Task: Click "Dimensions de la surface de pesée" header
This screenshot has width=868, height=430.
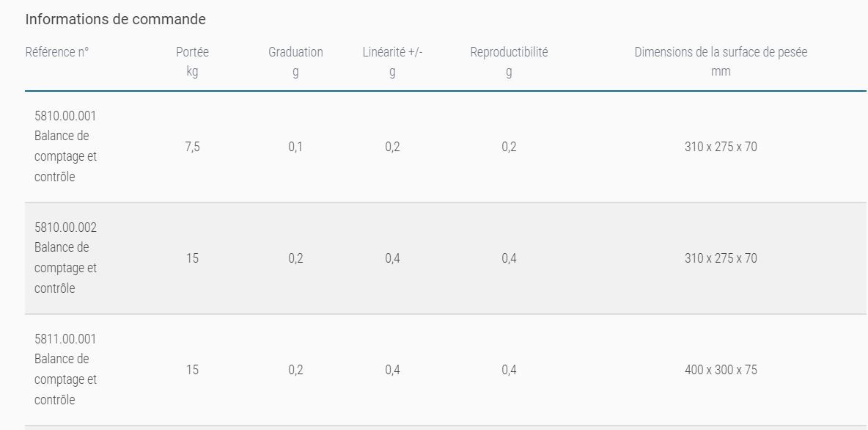Action: pos(721,52)
